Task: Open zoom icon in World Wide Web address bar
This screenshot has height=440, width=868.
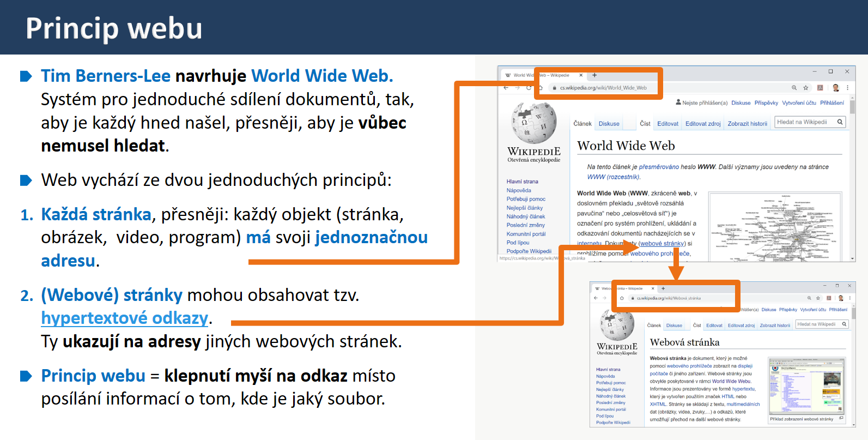Action: point(794,88)
